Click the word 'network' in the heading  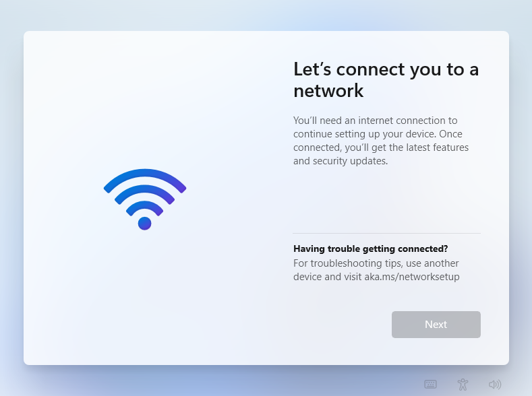328,91
